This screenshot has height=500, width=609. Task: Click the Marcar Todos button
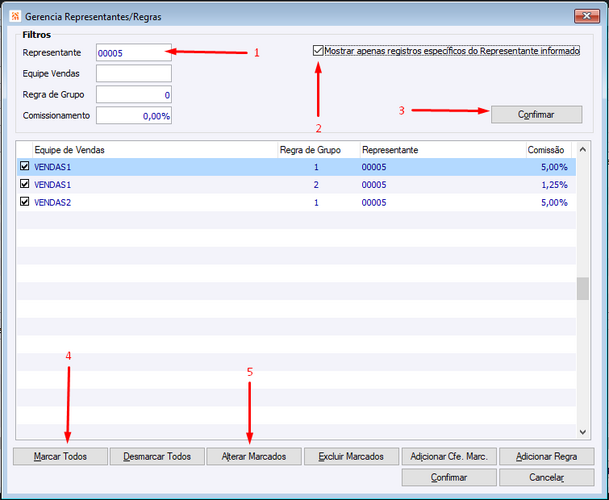coord(60,456)
